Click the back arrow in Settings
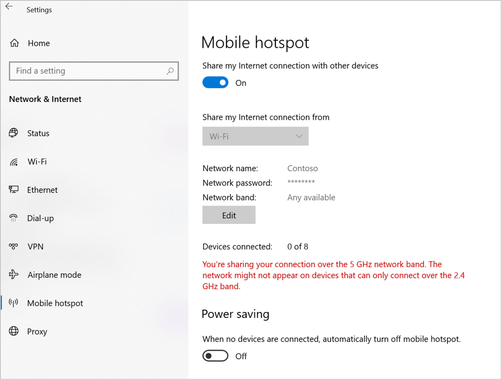 pos(9,6)
